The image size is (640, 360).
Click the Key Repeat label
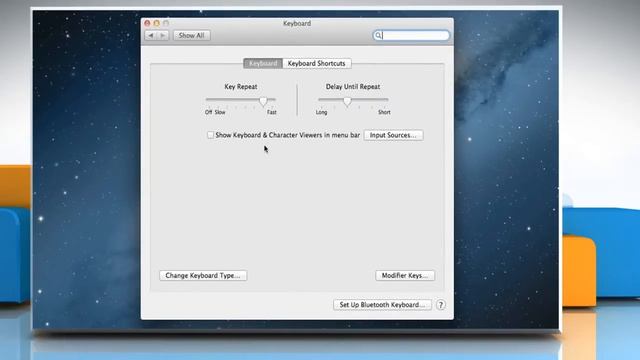(241, 87)
